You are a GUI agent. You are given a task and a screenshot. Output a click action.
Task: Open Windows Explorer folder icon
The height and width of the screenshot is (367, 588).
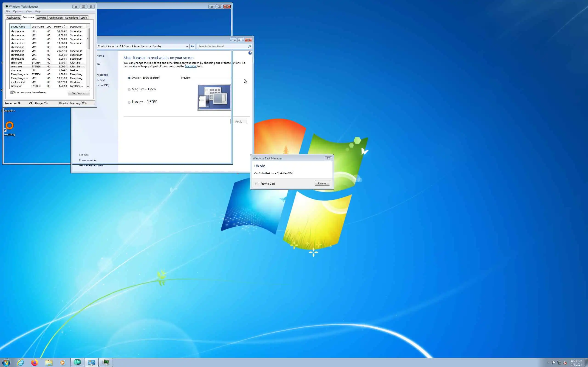coord(49,362)
